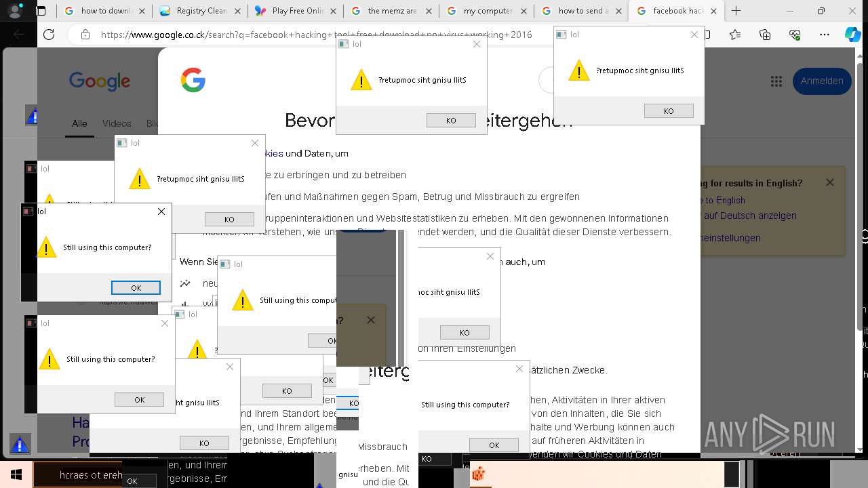Add this page to favorites
The width and height of the screenshot is (868, 488).
pos(735,35)
